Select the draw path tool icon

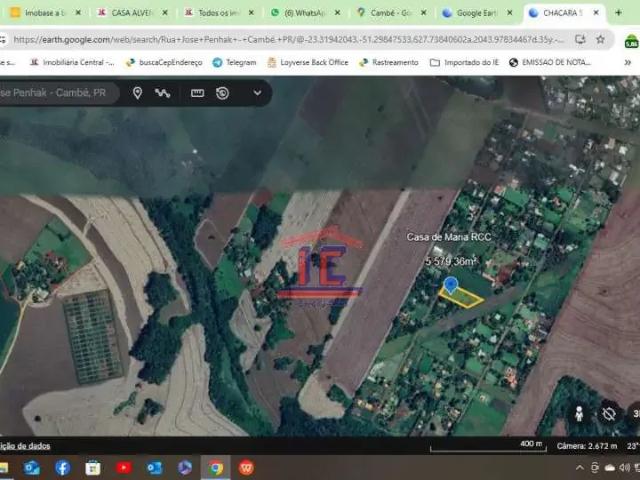tap(162, 93)
